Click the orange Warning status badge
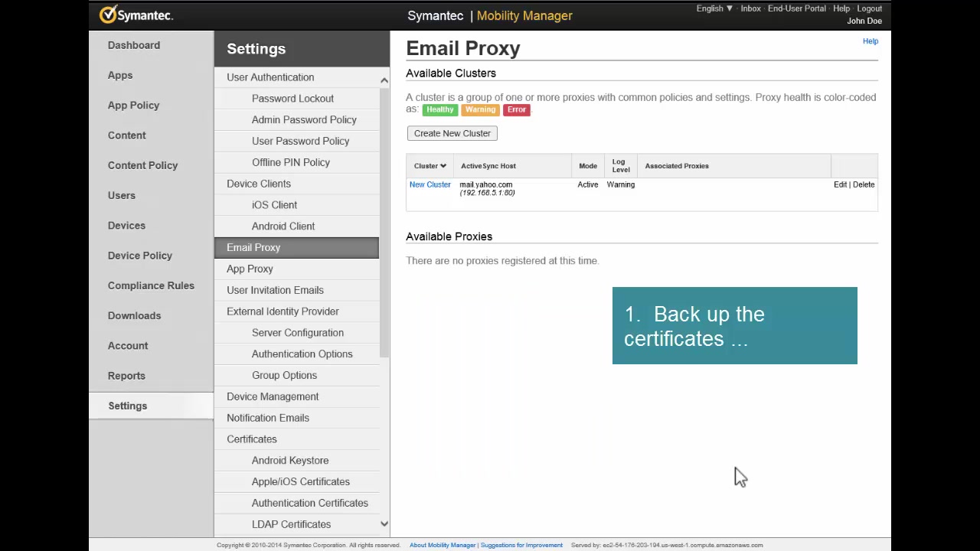This screenshot has width=980, height=551. [x=481, y=109]
